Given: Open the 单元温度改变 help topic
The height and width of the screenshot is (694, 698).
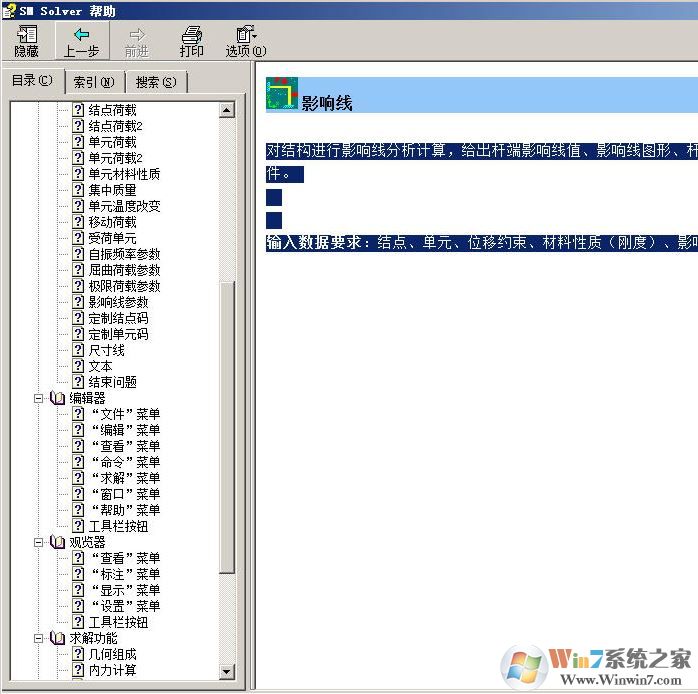Looking at the screenshot, I should point(124,206).
